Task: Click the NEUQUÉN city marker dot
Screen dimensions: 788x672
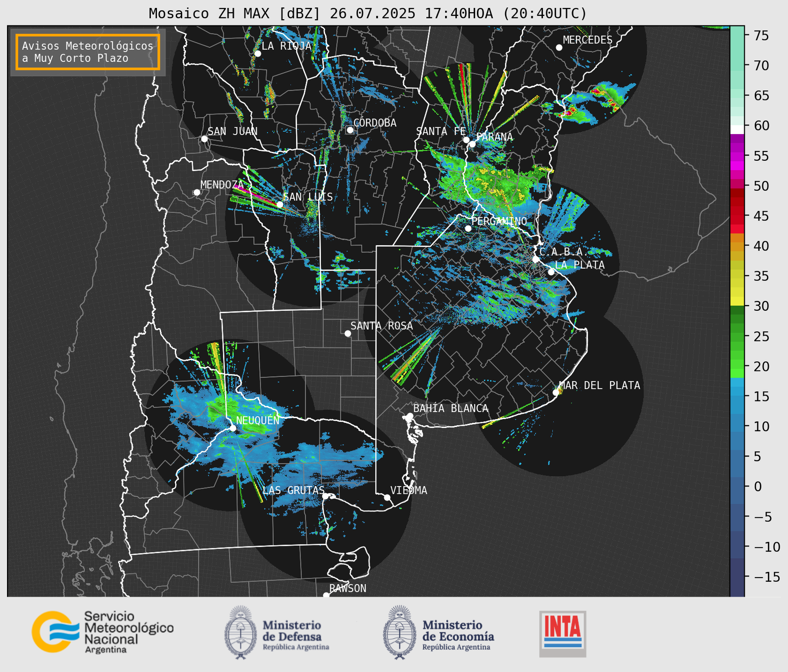Action: coord(233,428)
